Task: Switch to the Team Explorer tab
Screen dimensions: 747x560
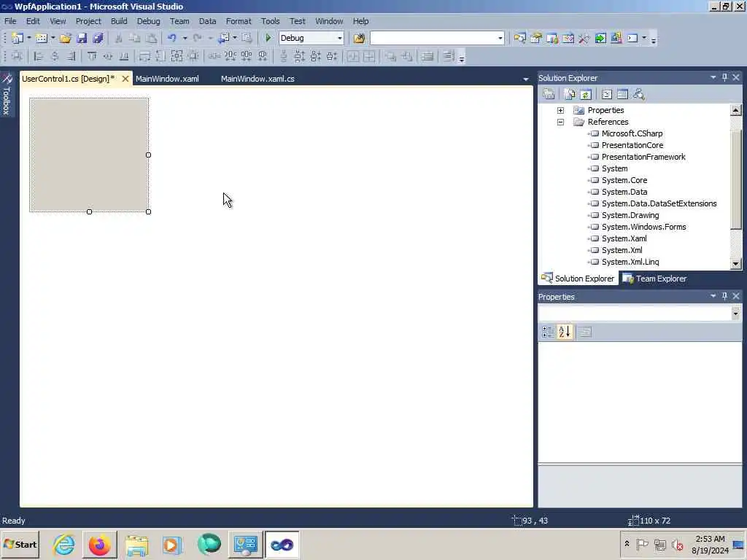Action: 654,279
